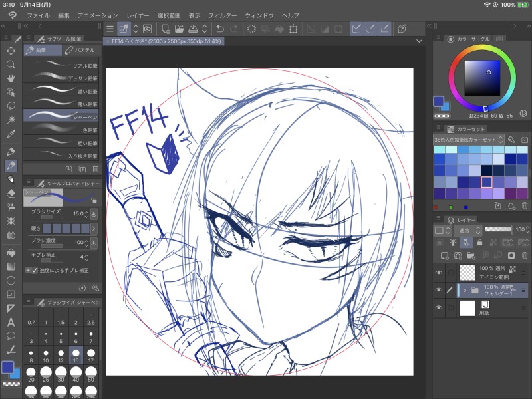The width and height of the screenshot is (532, 399).
Task: Click the Undo arrow in command bar
Action: 220,29
